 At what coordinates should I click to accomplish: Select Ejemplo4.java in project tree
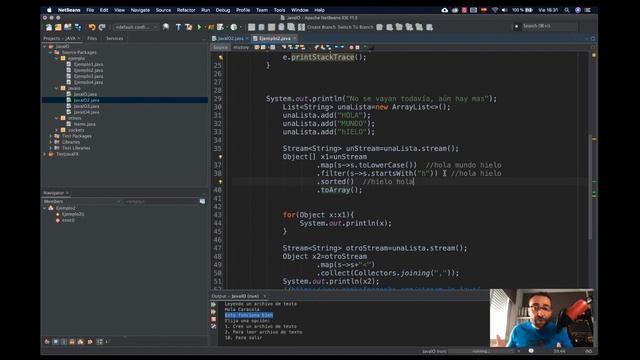89,82
